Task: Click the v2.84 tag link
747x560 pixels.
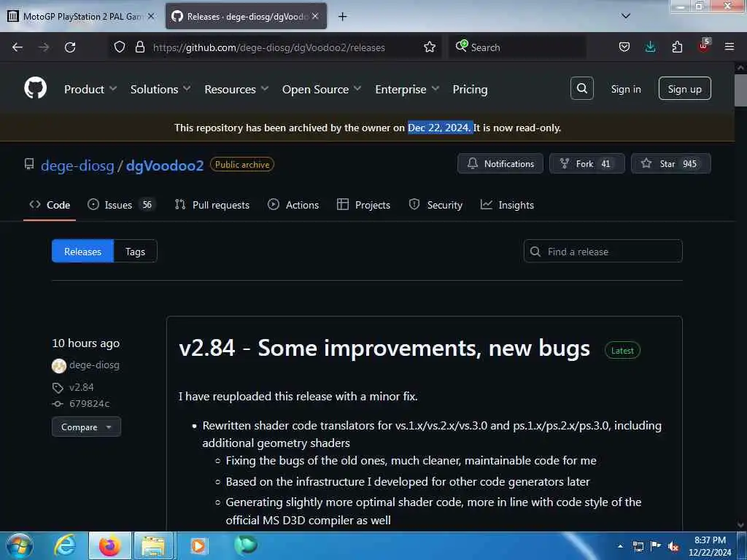Action: pos(82,387)
